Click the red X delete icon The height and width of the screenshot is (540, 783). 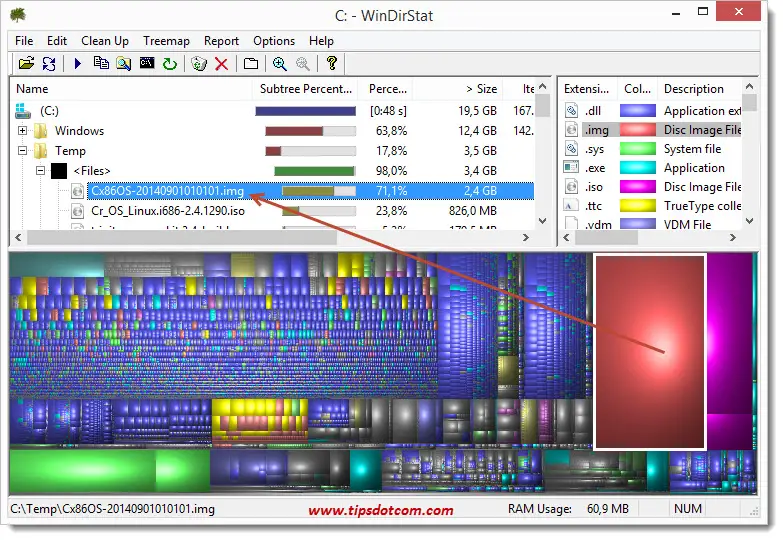tap(221, 64)
